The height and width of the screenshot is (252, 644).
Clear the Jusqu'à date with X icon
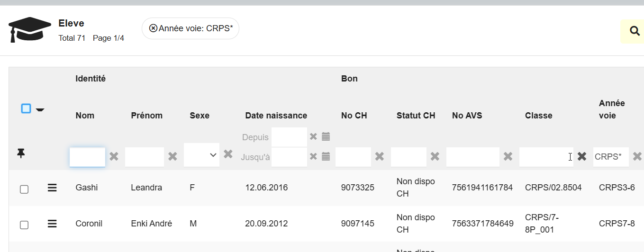(313, 156)
